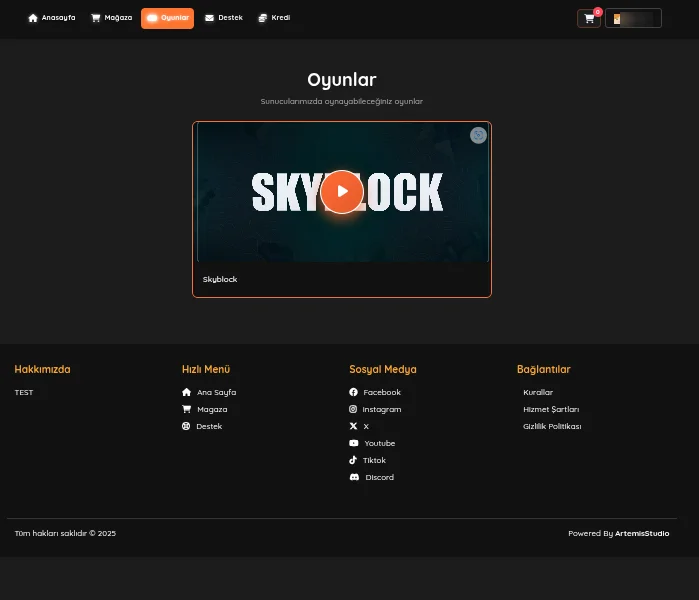
Task: Open the Youtube social link
Action: pos(380,443)
